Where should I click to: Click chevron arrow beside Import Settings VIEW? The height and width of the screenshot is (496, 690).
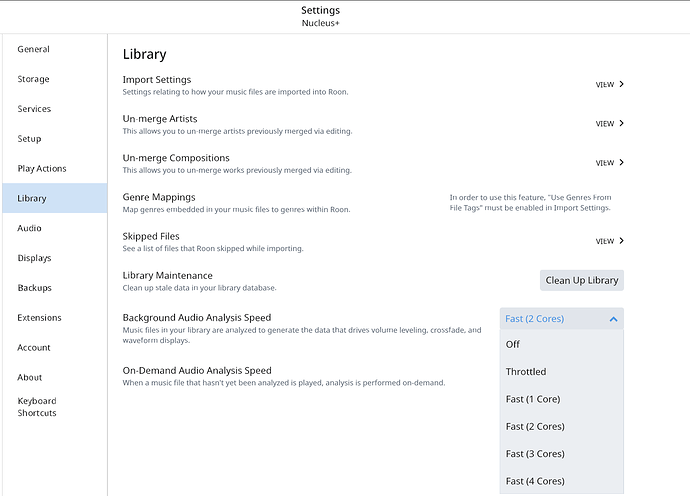pyautogui.click(x=621, y=84)
